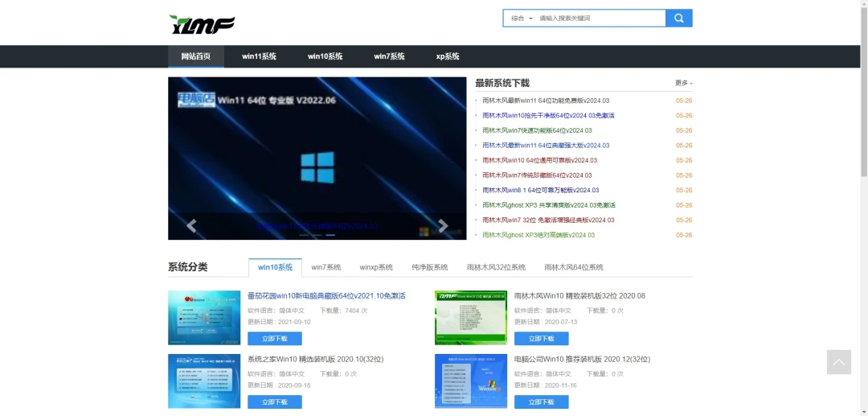Open 雨林木风win10 64位通用可靠版v2024.03 link
868x416 pixels.
coord(540,161)
